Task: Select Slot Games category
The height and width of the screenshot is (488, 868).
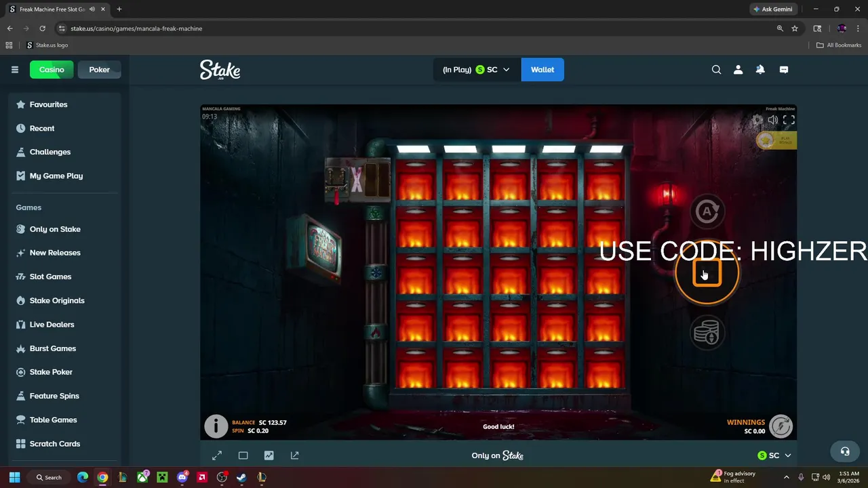Action: [x=64, y=277]
